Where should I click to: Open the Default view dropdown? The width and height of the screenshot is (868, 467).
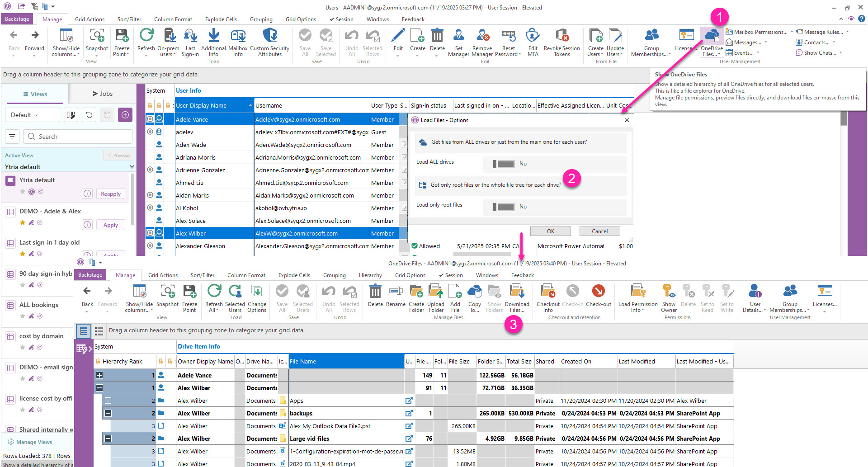[32, 114]
